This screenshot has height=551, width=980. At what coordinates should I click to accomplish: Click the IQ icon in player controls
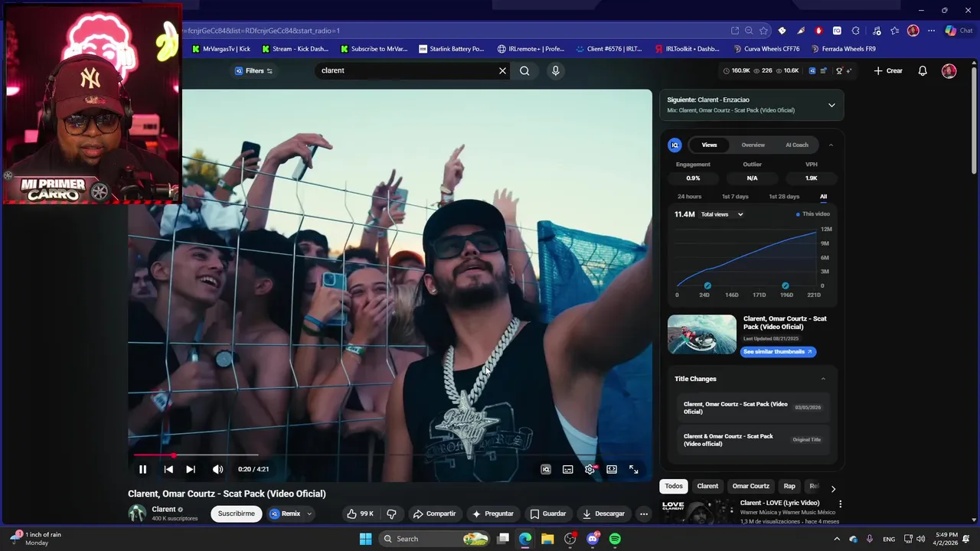click(546, 469)
